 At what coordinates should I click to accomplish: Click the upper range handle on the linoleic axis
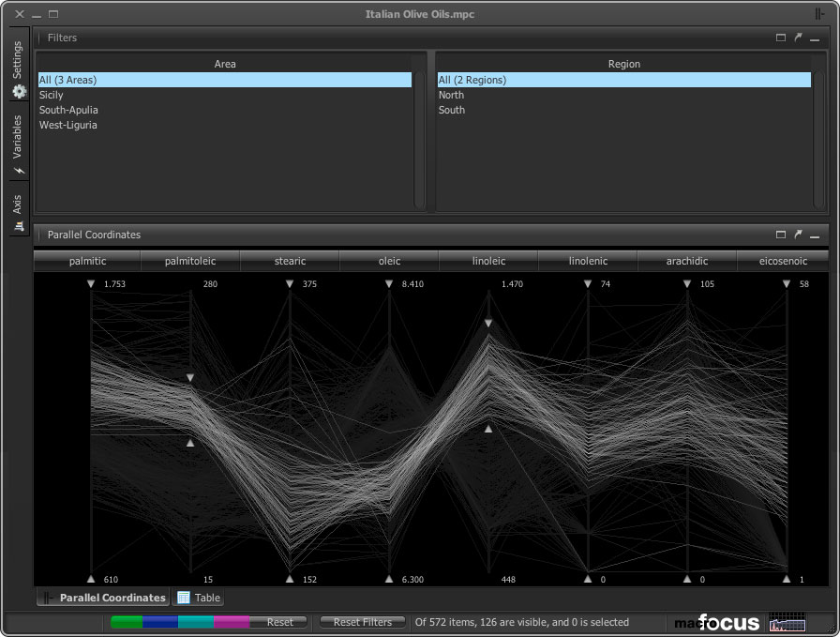click(x=488, y=324)
